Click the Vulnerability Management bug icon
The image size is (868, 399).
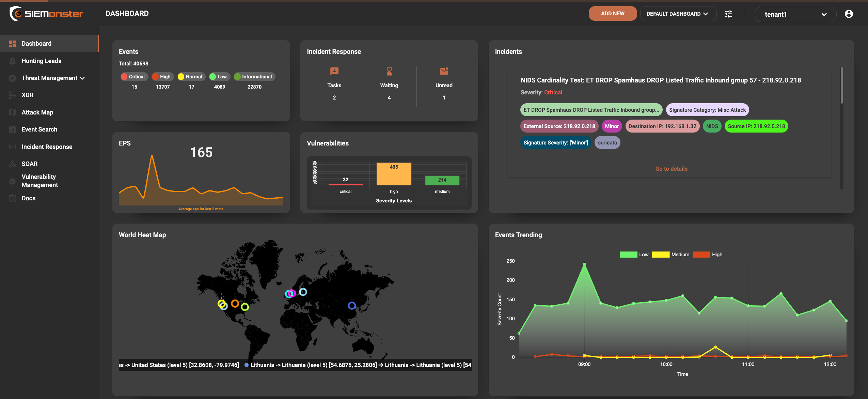click(12, 181)
